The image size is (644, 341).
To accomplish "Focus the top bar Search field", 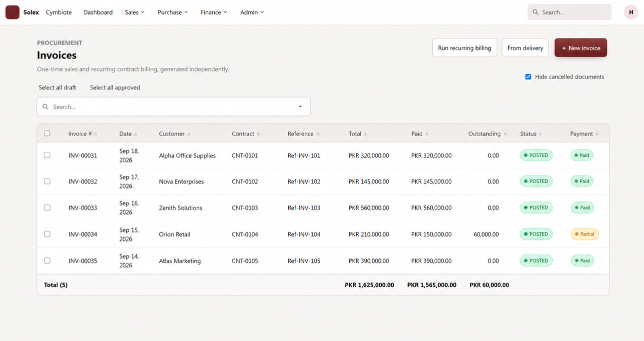I will tap(570, 12).
